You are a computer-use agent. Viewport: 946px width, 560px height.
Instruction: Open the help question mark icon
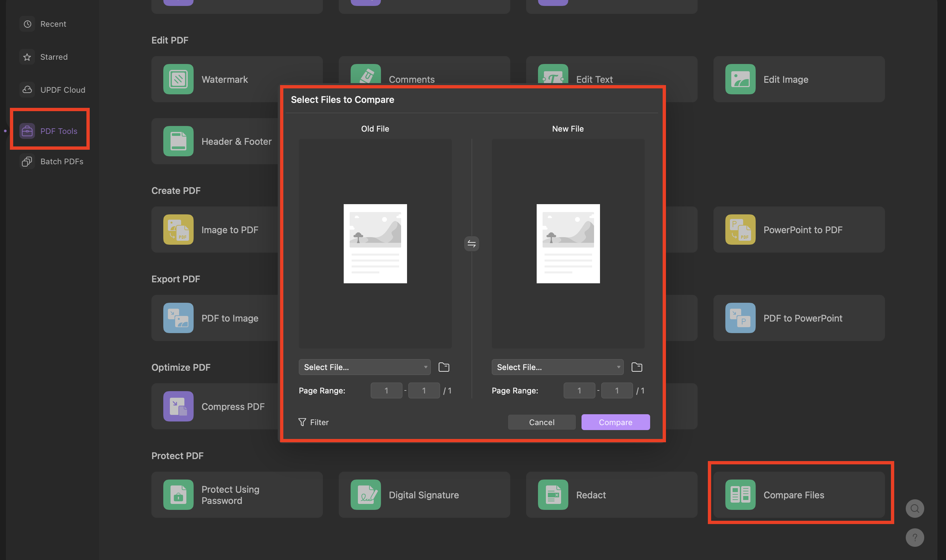point(914,537)
